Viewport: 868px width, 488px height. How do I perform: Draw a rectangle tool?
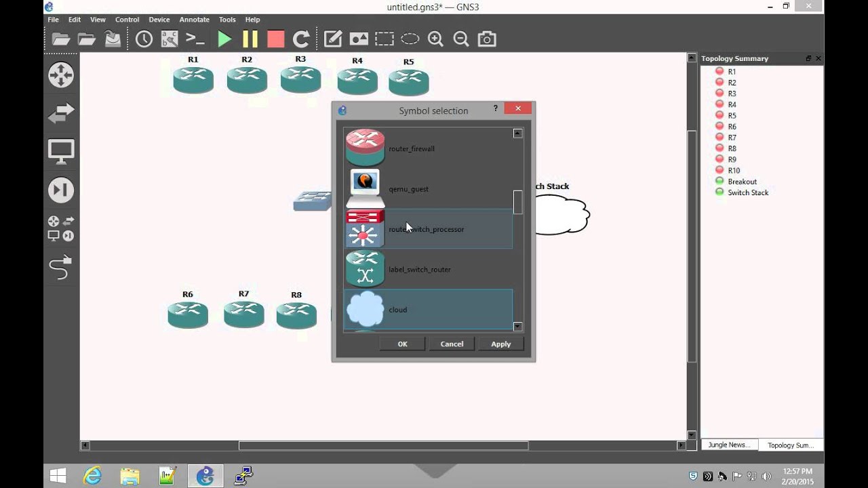pos(384,39)
